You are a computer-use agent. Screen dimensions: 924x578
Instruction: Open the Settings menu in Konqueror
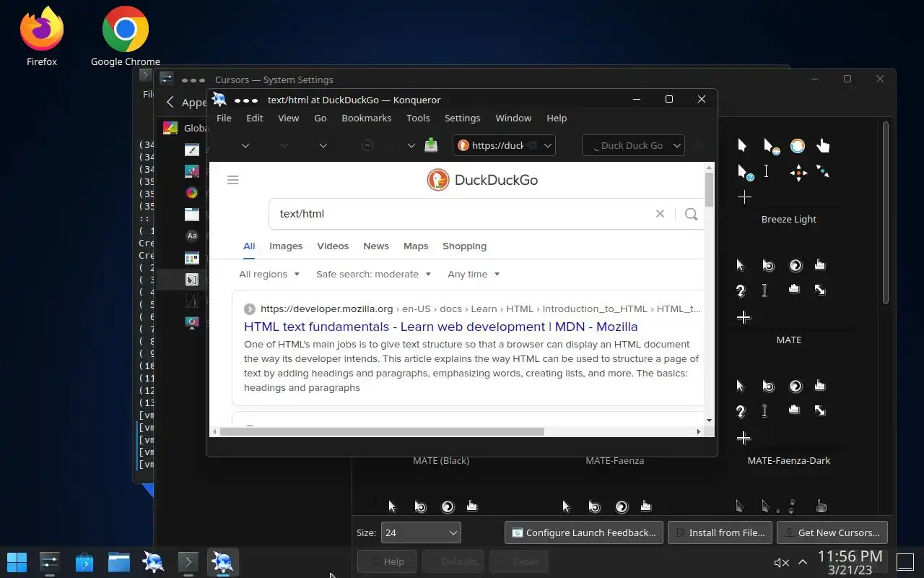462,118
